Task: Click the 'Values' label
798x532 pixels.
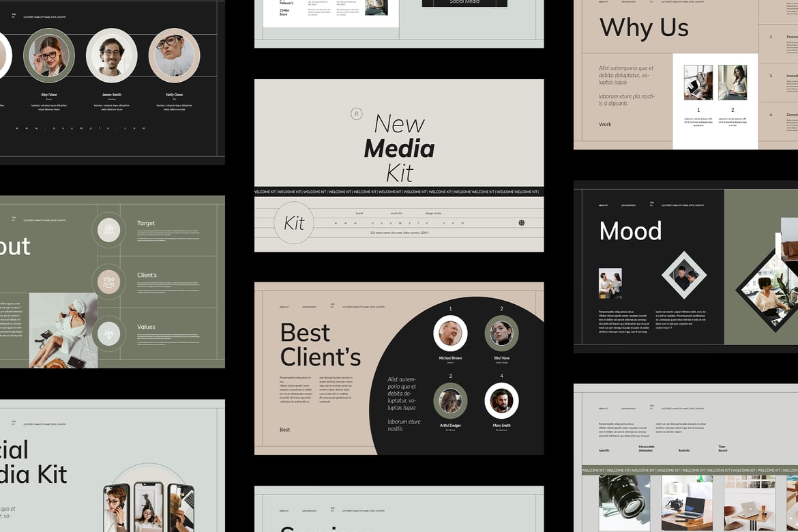Action: tap(146, 327)
